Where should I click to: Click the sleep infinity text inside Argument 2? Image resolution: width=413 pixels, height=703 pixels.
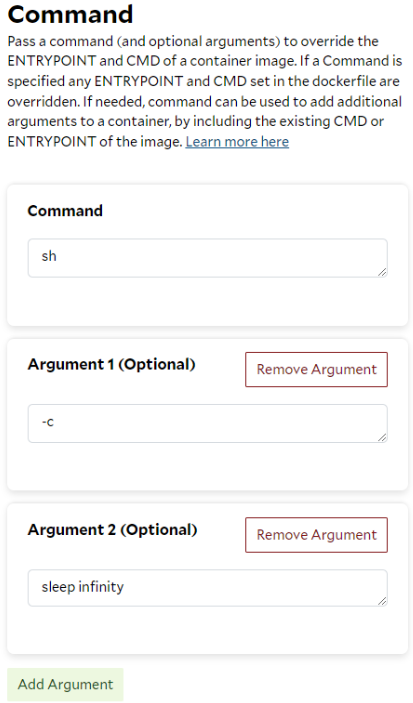point(83,587)
